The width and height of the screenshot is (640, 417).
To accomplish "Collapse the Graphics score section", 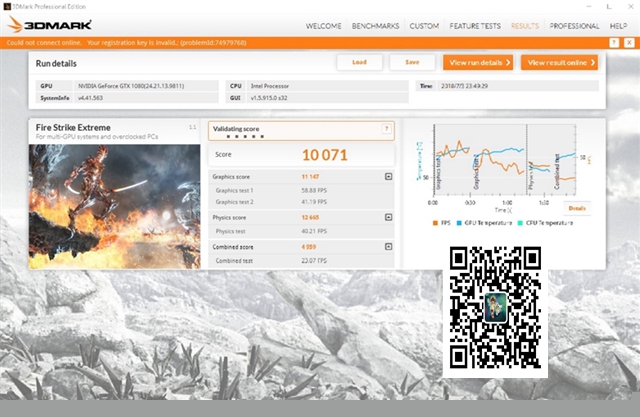I will pyautogui.click(x=388, y=176).
